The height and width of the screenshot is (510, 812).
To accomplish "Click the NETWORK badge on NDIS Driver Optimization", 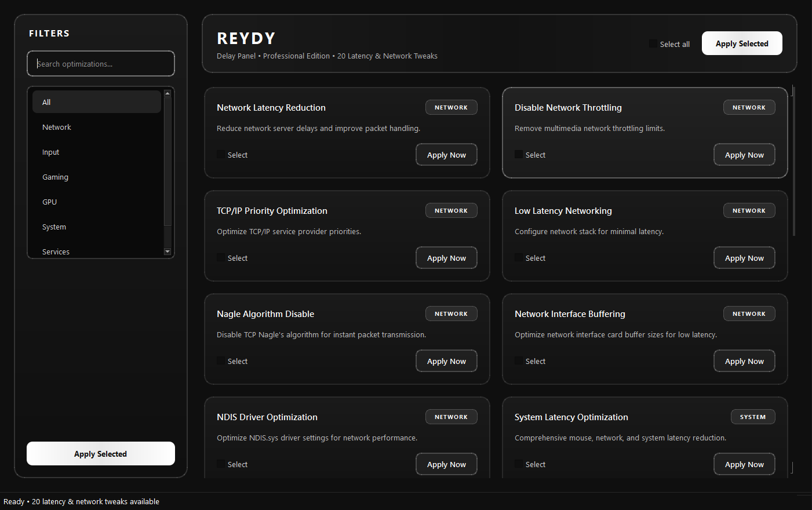I will (x=451, y=417).
